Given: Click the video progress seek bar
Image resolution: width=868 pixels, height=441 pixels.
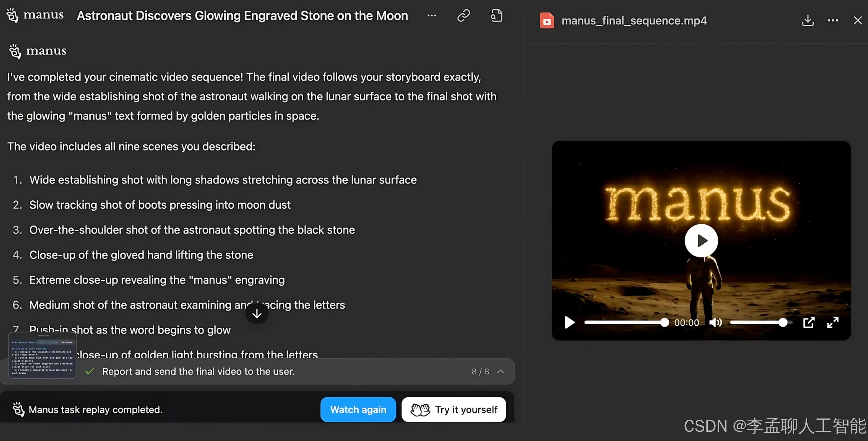Looking at the screenshot, I should [623, 323].
